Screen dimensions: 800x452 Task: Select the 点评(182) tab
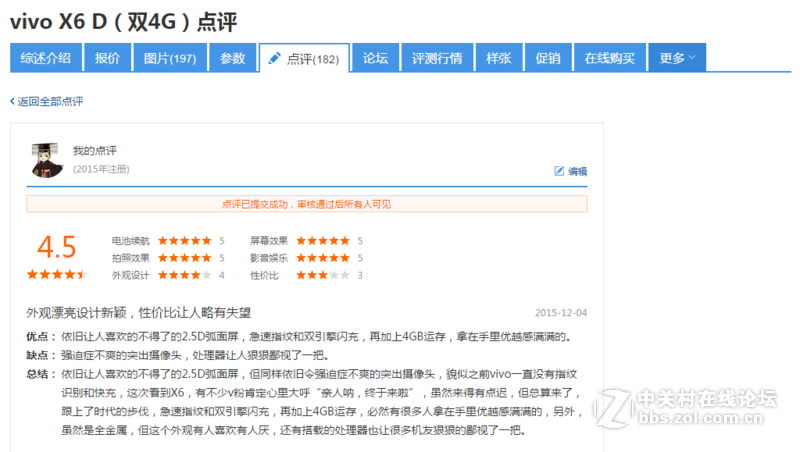click(304, 59)
